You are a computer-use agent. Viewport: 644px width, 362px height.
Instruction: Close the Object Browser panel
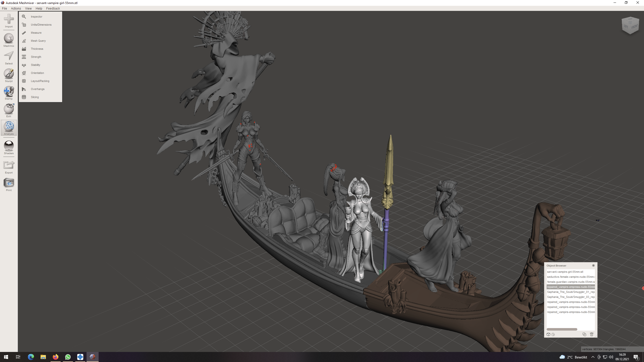[593, 265]
